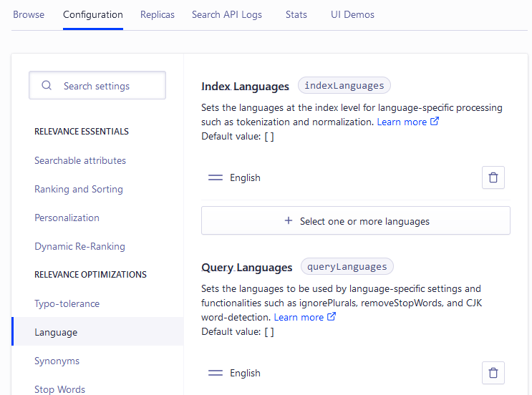Click the English entry under Query Languages
This screenshot has height=395, width=532.
coord(245,373)
